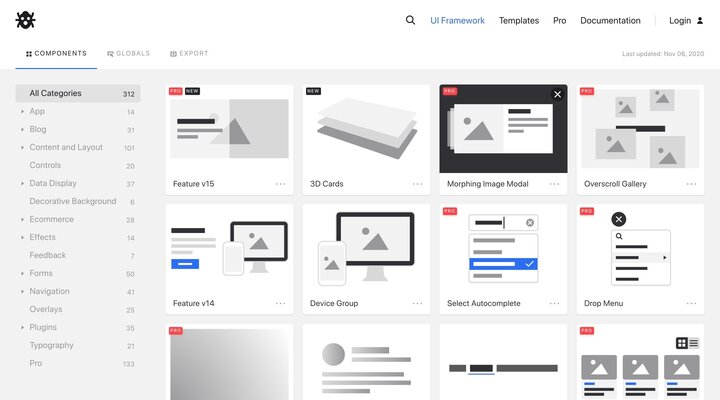Expand the Content and Layout category
The height and width of the screenshot is (400, 720).
(22, 148)
